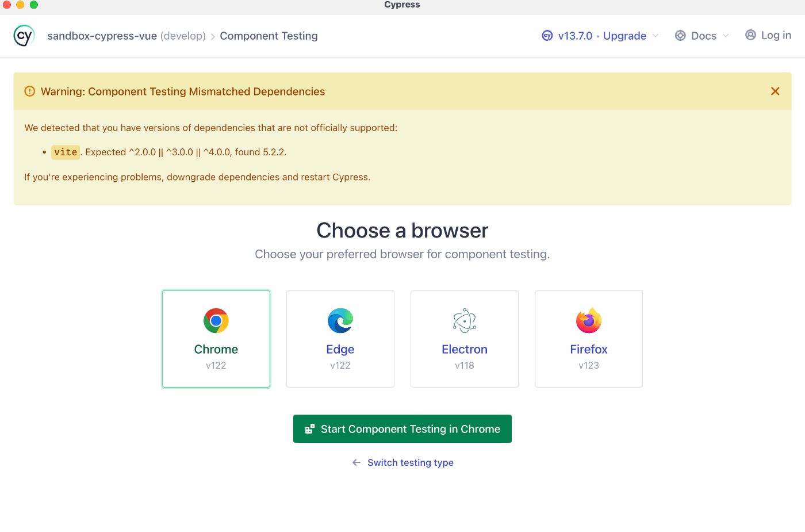
Task: Click the Switch testing type link
Action: click(x=411, y=462)
